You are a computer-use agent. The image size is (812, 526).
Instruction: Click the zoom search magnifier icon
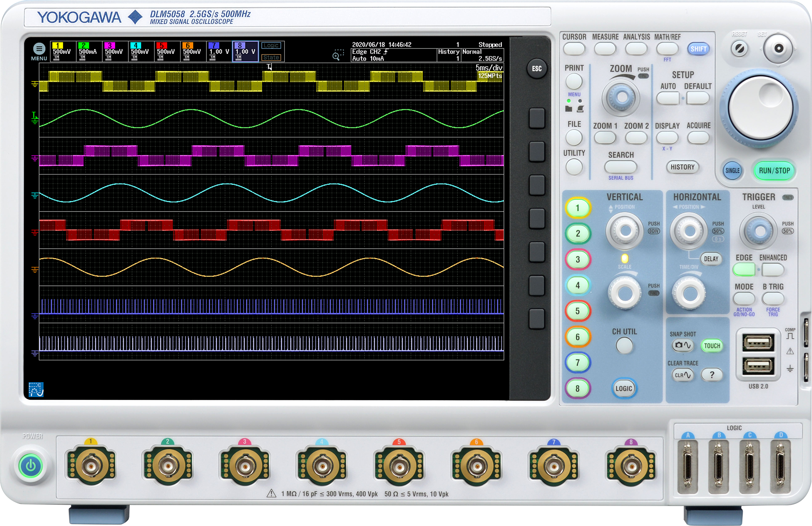(337, 56)
